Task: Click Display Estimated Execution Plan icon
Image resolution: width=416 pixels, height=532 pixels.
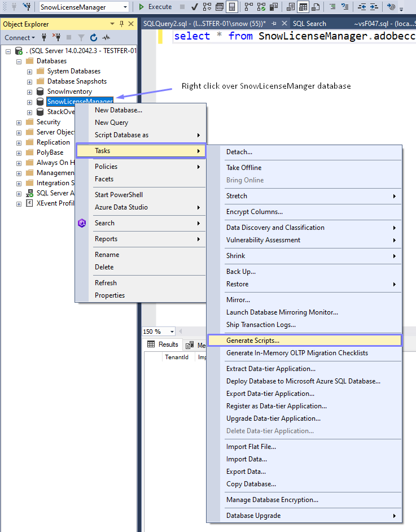Action: coord(207,7)
